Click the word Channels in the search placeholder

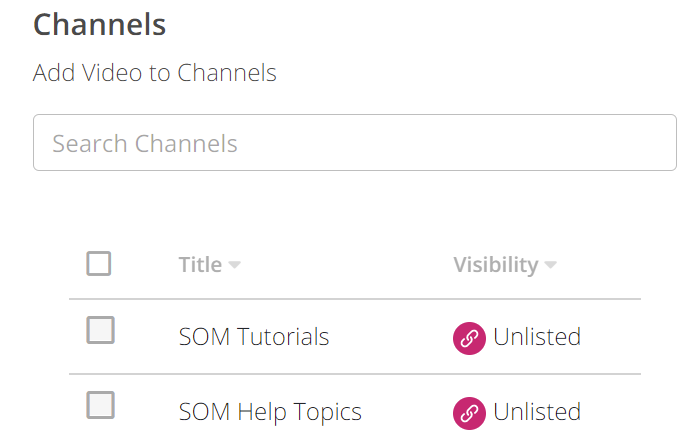coord(186,143)
